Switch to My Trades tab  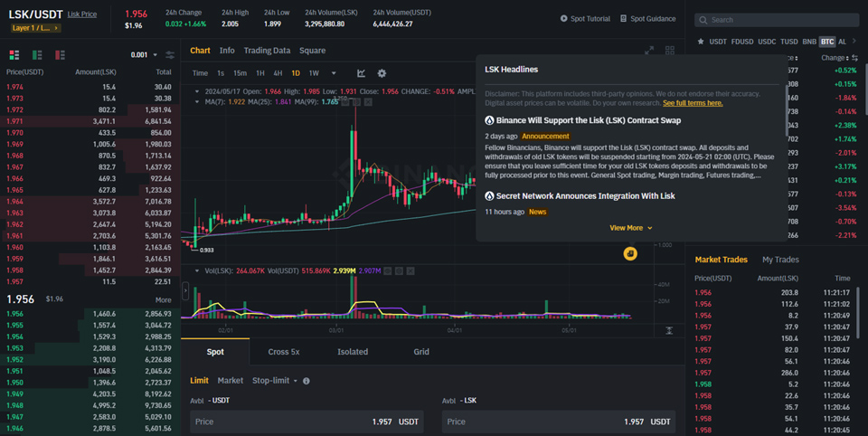tap(780, 260)
